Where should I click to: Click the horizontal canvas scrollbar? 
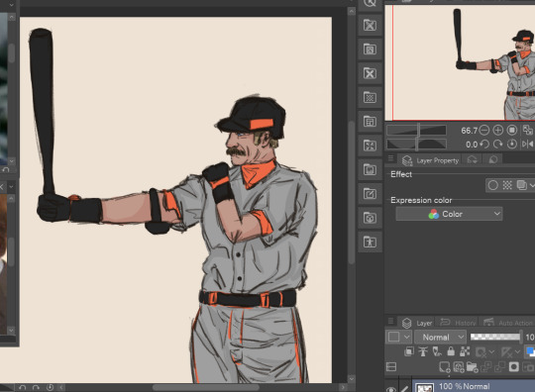pyautogui.click(x=205, y=388)
